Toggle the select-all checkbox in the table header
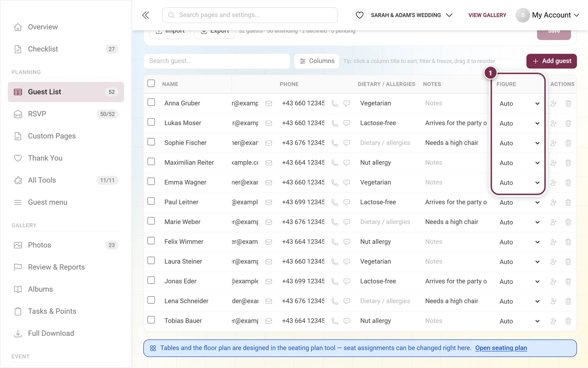This screenshot has height=368, width=588. click(151, 83)
